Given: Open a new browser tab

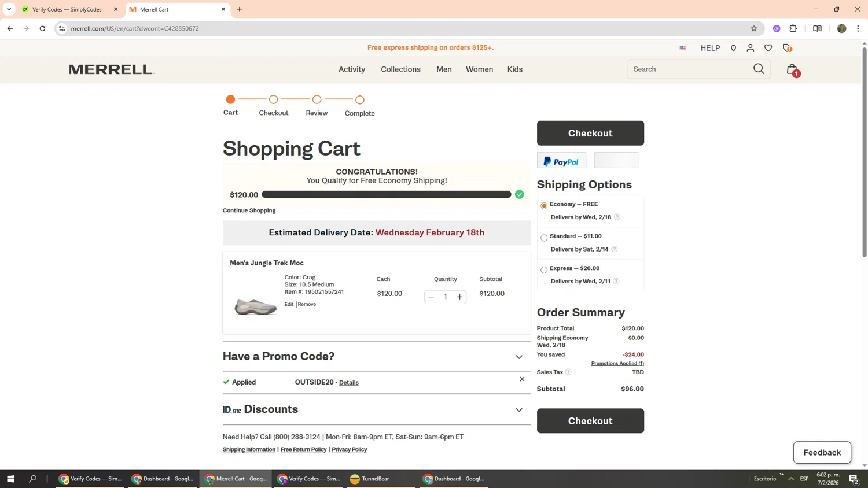Looking at the screenshot, I should [240, 9].
